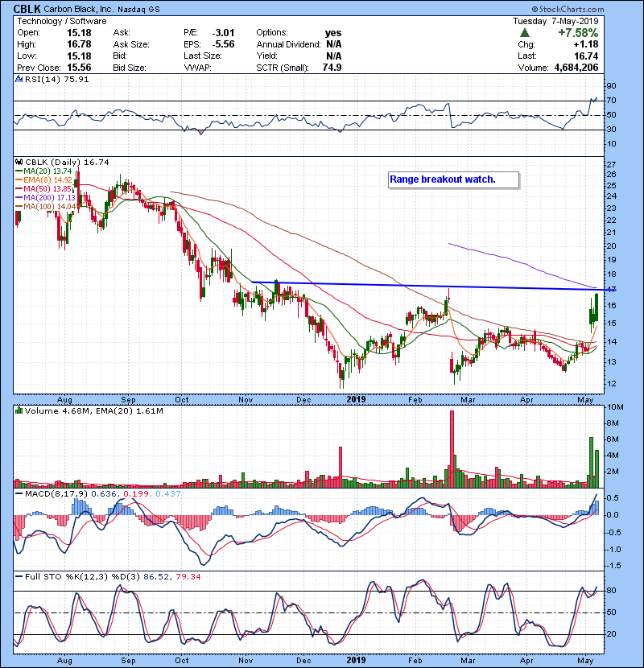The width and height of the screenshot is (644, 668).
Task: Click the volume bars icon beside Volume 4.68M
Action: click(19, 410)
